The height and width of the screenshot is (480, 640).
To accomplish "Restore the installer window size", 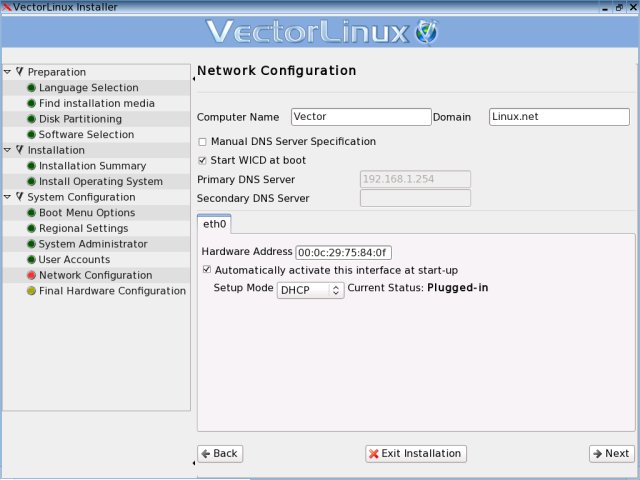I will 619,7.
